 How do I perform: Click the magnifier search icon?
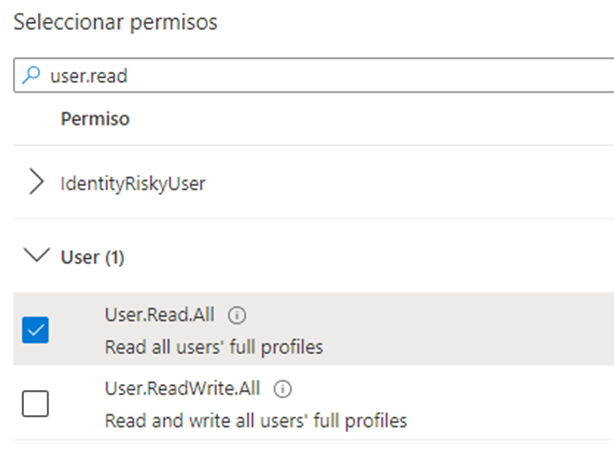[31, 75]
